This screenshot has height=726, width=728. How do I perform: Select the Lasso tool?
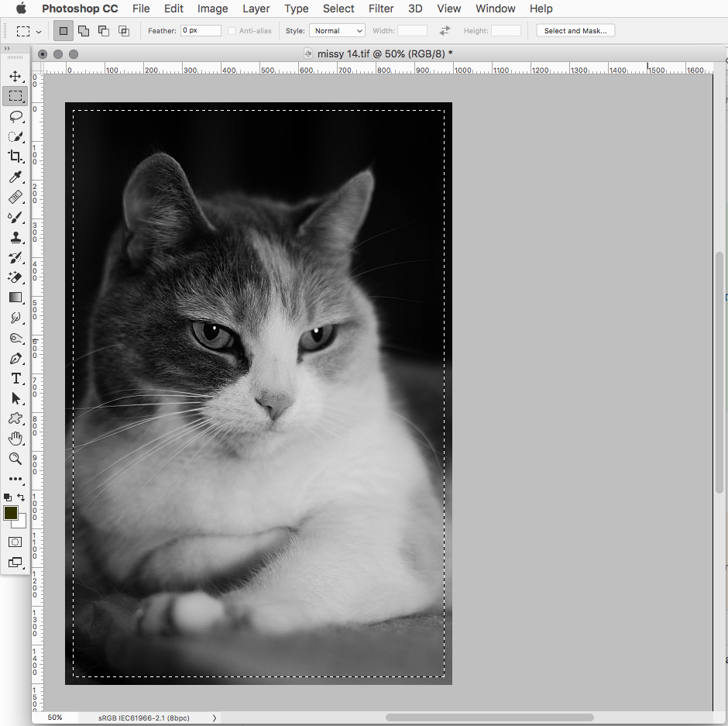[x=15, y=116]
